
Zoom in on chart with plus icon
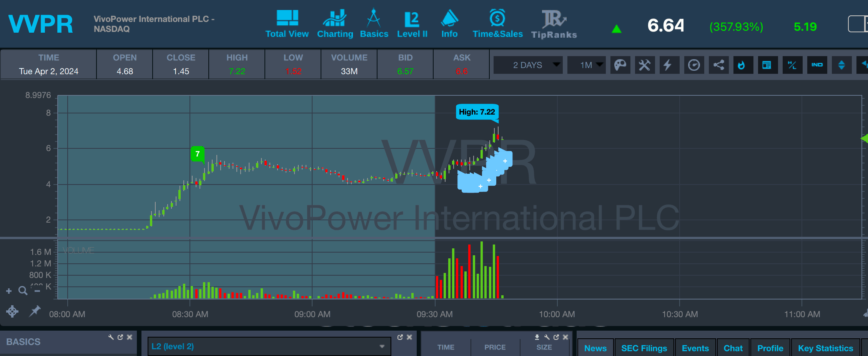[x=9, y=291]
